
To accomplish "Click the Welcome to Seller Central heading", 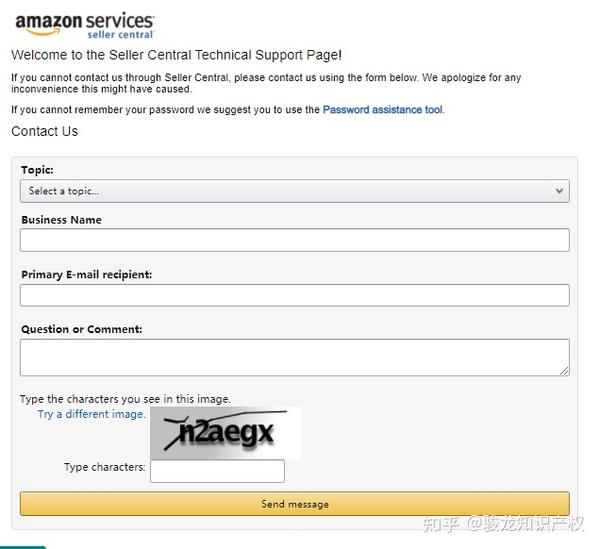I will (x=176, y=55).
